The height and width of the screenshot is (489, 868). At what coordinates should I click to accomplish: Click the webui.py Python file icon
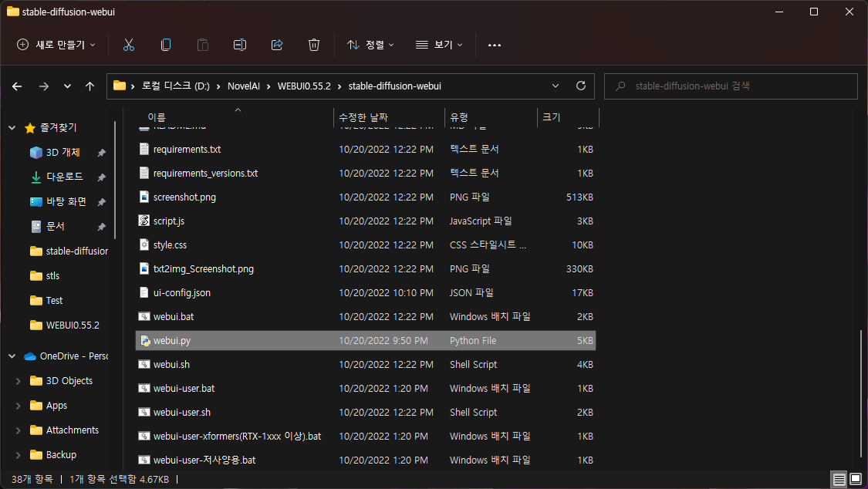144,341
